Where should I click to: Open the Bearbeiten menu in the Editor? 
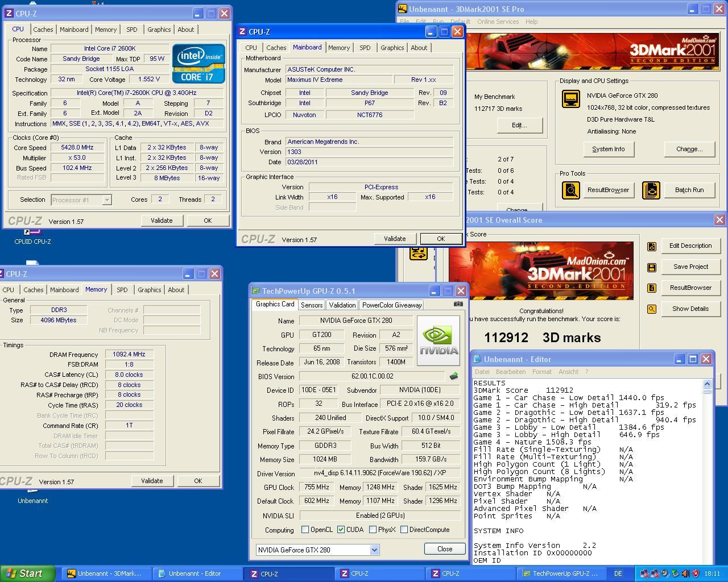click(x=510, y=372)
